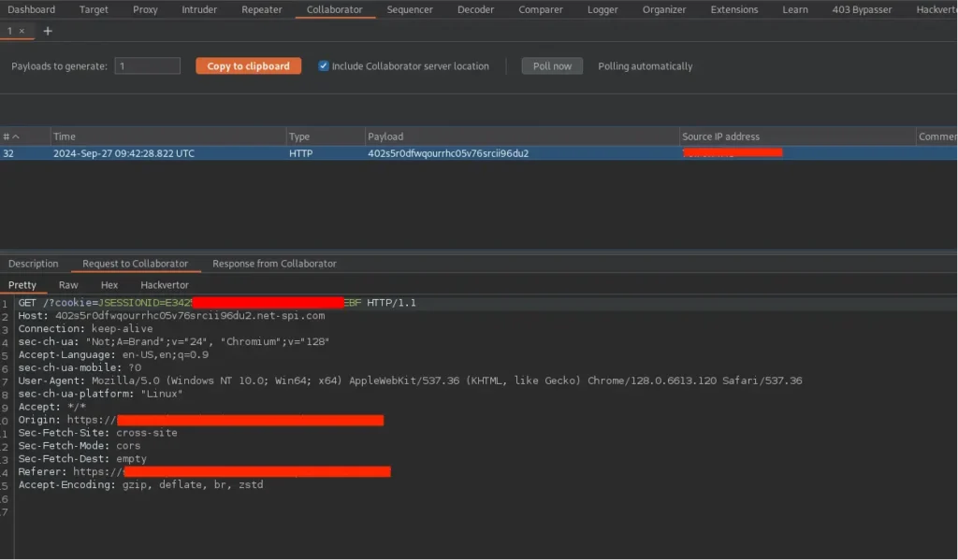This screenshot has height=560, width=958.
Task: Sort by the Time column header
Action: [167, 136]
